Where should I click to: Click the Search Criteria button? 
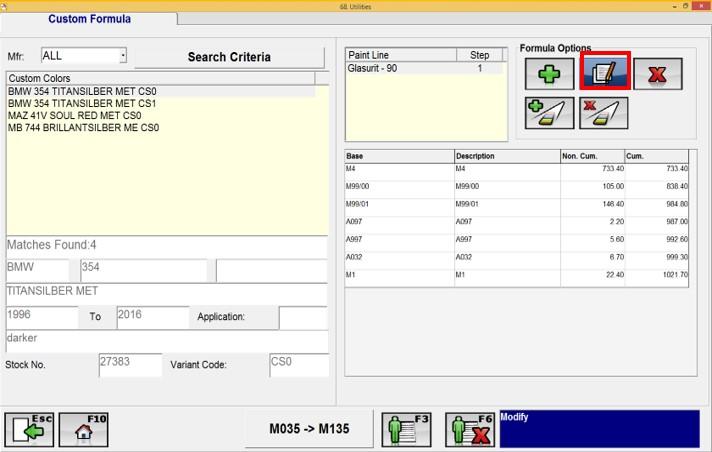click(x=229, y=57)
